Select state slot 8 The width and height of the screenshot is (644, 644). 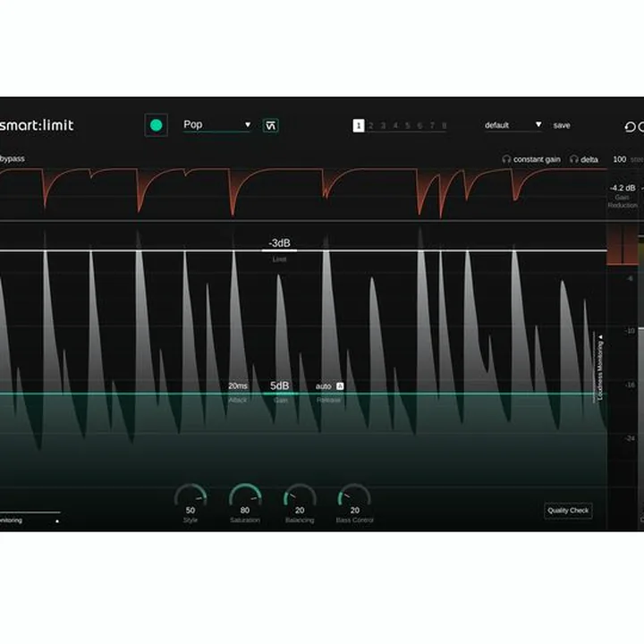pyautogui.click(x=444, y=125)
